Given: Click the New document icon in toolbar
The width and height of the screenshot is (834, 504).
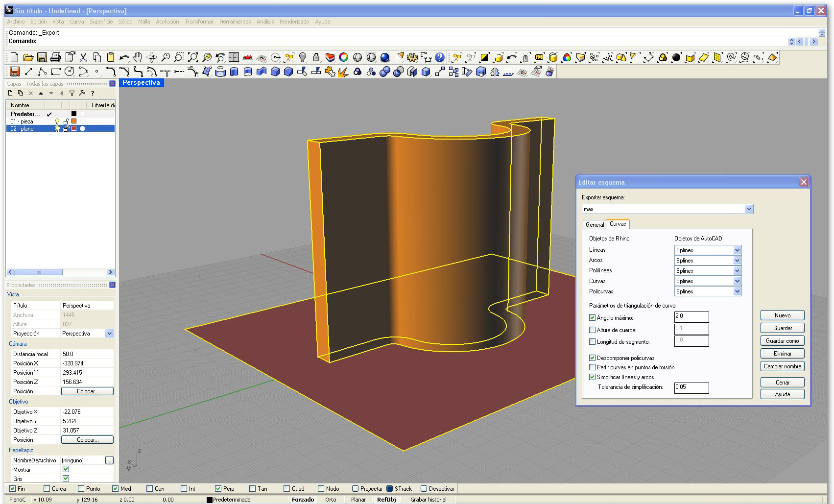Looking at the screenshot, I should [15, 57].
